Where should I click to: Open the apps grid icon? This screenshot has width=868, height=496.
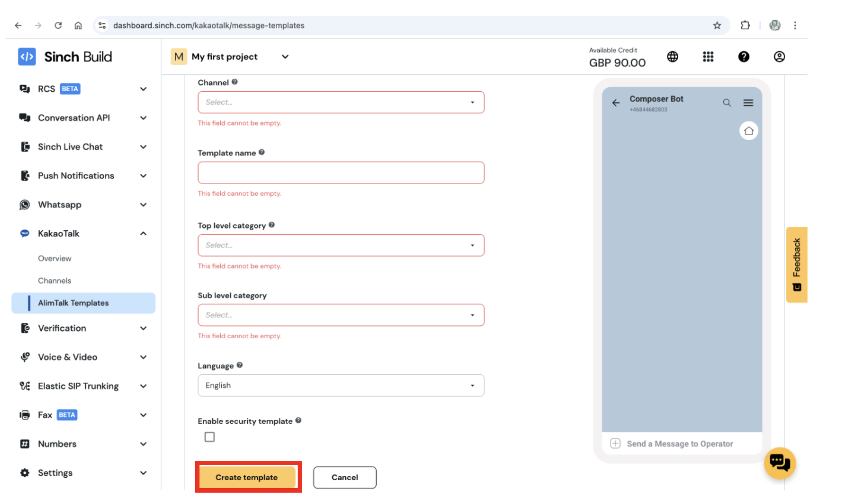coord(708,57)
